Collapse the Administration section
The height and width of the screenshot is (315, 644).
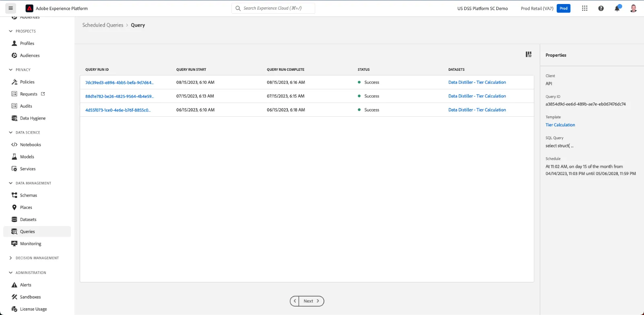click(x=10, y=273)
